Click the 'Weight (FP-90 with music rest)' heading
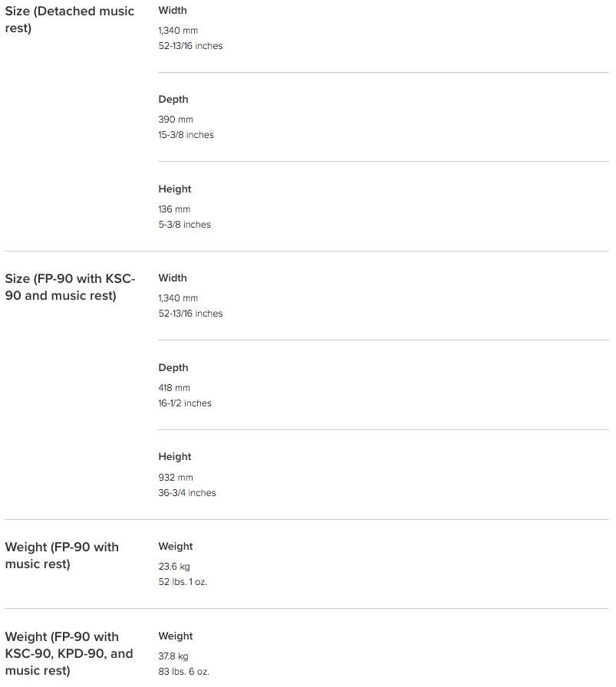 coord(62,556)
